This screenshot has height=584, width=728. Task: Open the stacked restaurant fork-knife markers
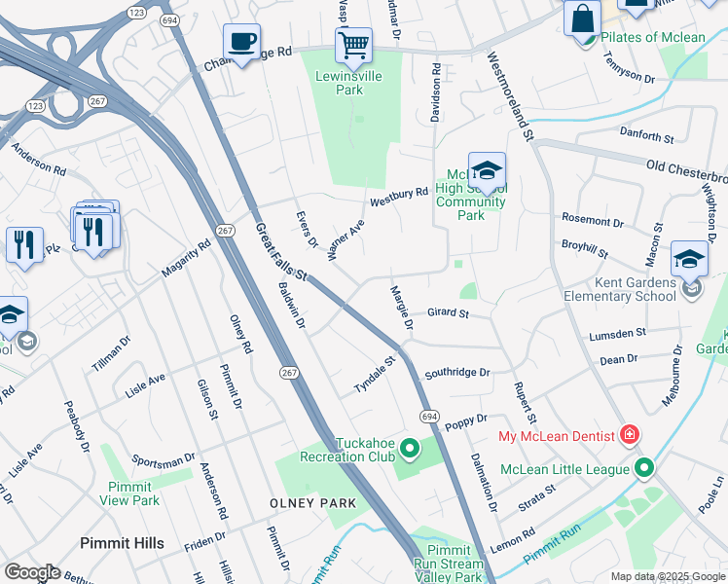pyautogui.click(x=95, y=229)
